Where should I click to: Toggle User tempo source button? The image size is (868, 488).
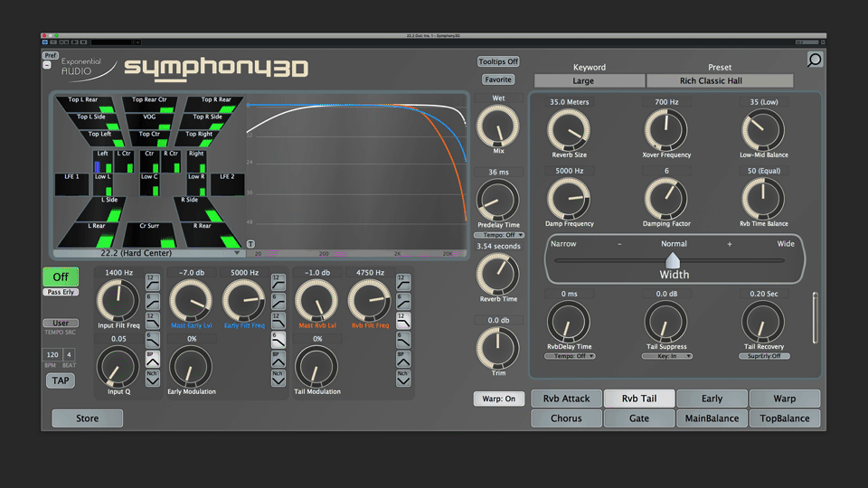[x=61, y=324]
